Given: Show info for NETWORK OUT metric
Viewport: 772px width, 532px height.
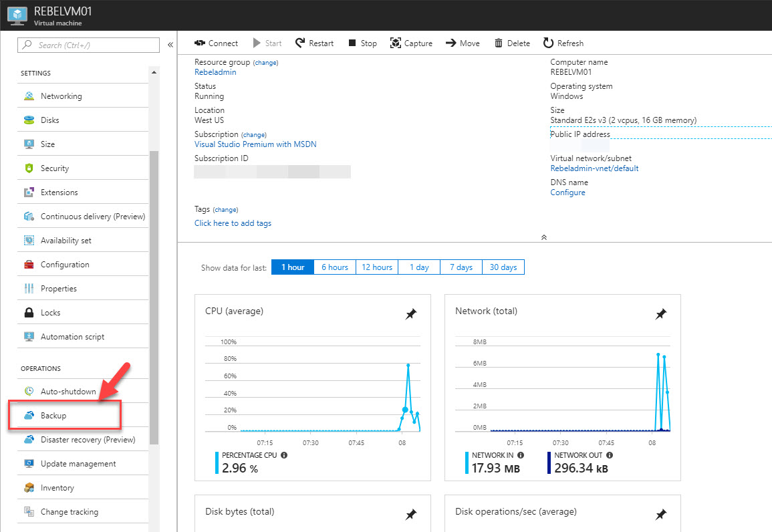Looking at the screenshot, I should click(x=610, y=455).
